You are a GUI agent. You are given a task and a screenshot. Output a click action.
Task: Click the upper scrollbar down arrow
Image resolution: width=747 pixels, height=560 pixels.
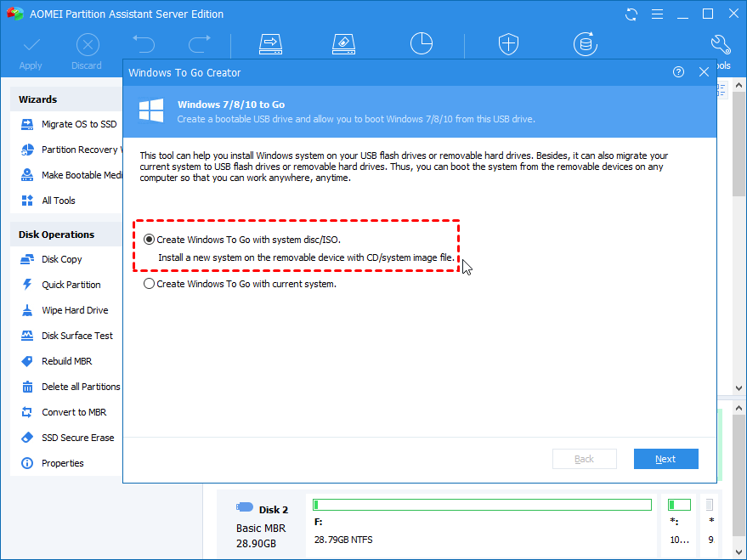[x=739, y=388]
